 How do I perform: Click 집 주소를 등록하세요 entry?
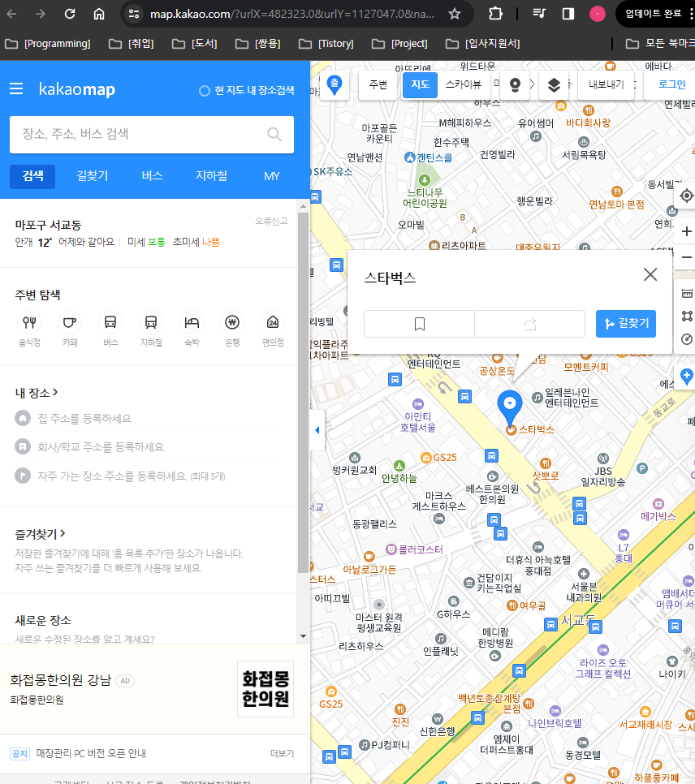(x=73, y=418)
